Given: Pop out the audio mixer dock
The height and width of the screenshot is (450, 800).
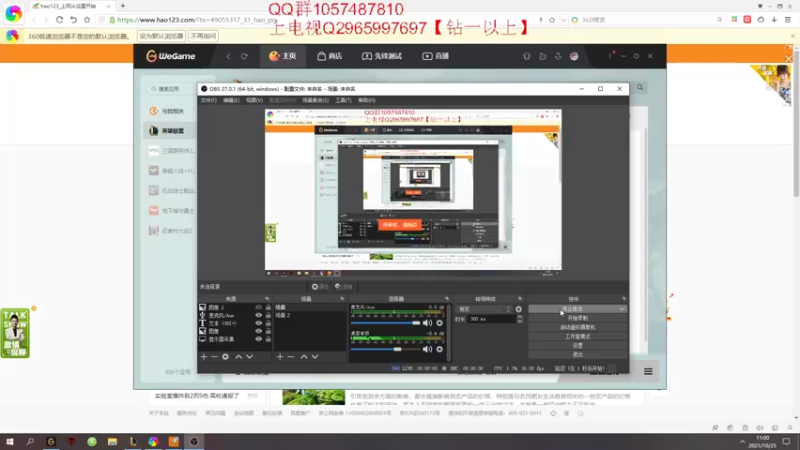Looking at the screenshot, I should 447,298.
